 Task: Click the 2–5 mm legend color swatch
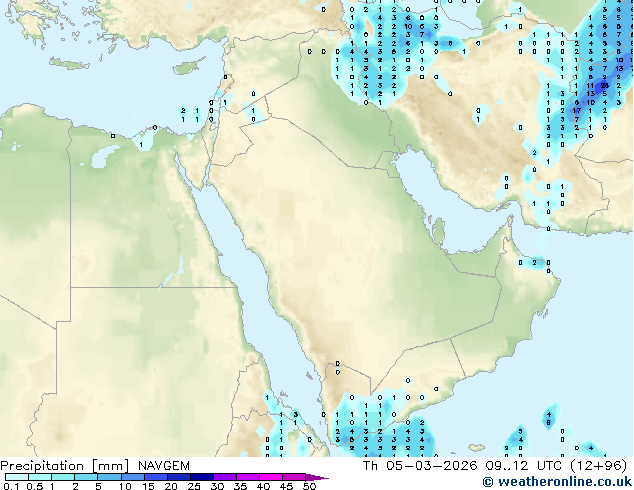pyautogui.click(x=86, y=477)
